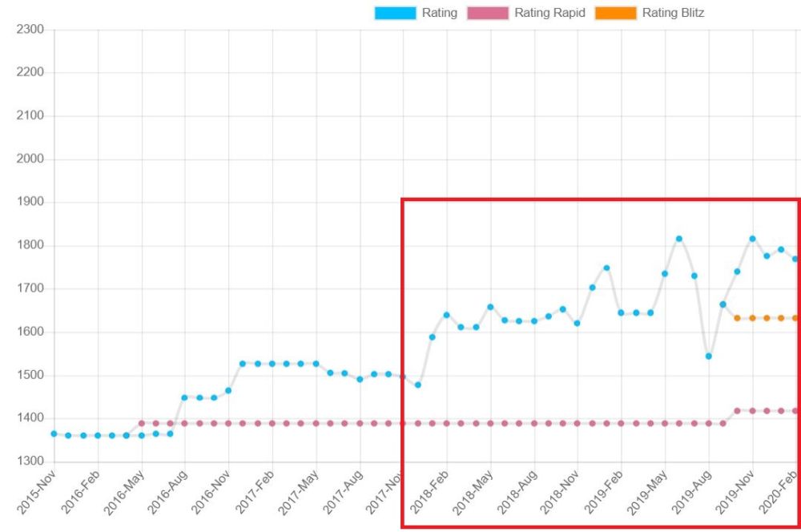
Task: Click the 2018-Feb x-axis label
Action: pos(429,496)
